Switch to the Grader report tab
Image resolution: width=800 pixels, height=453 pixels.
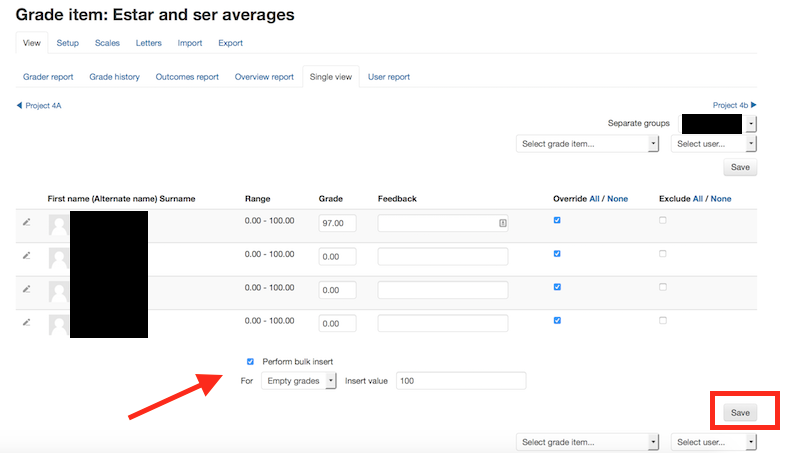[x=48, y=77]
